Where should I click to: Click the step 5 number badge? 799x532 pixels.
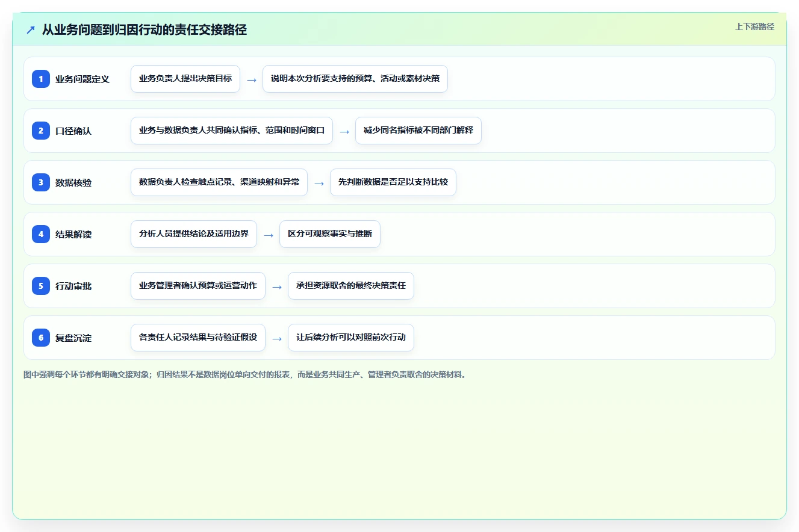41,286
